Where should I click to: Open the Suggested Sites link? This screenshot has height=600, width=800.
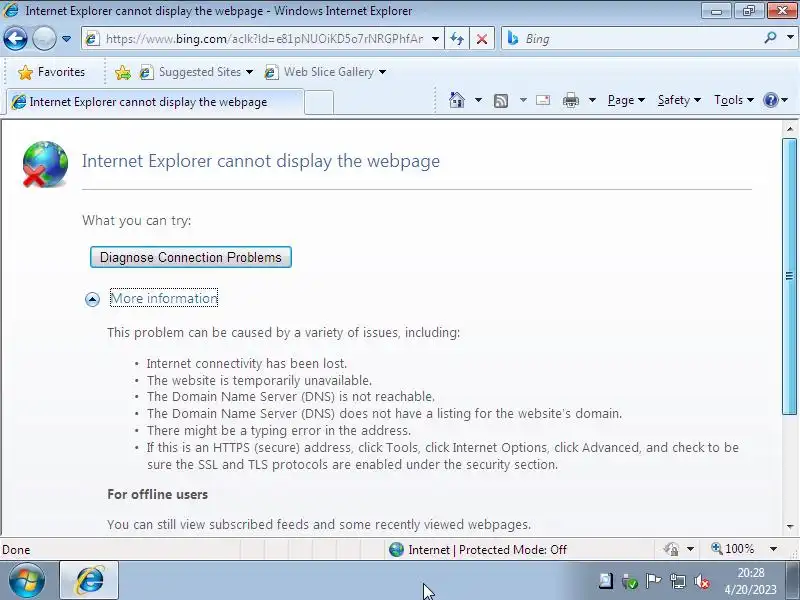click(196, 72)
